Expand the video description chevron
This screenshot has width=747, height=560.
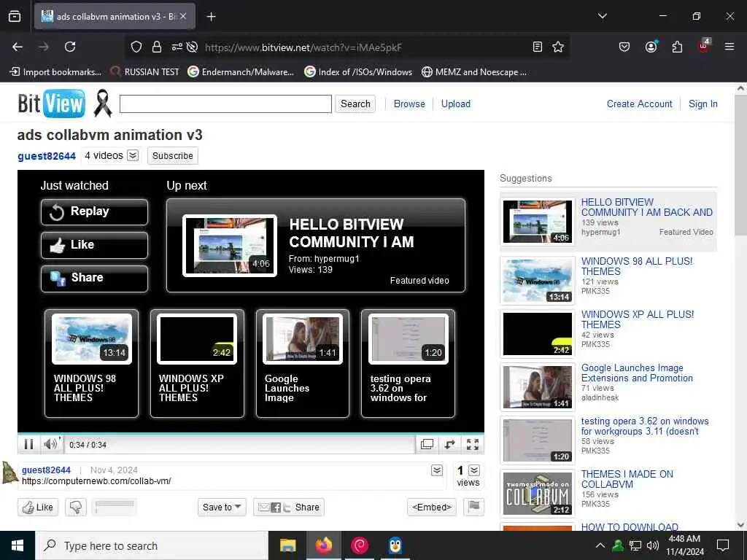click(x=437, y=470)
